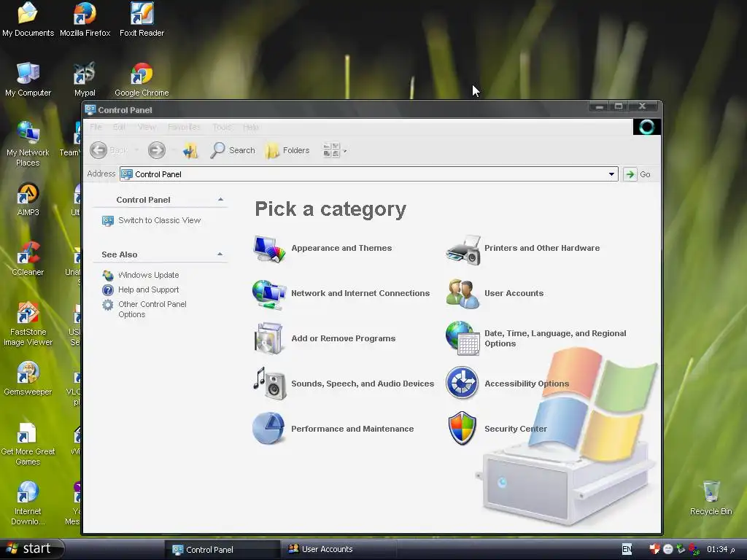The image size is (747, 560).
Task: Select Get More Great Games shortcut
Action: point(28,444)
